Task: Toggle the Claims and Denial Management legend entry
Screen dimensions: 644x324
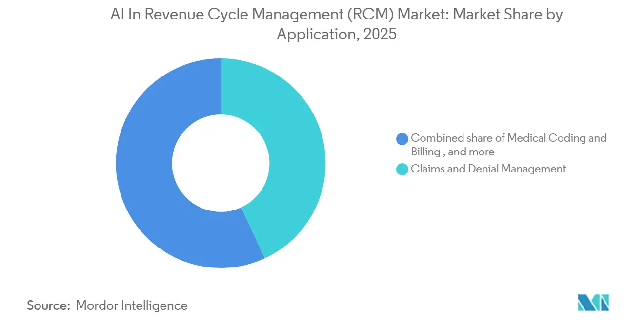Action: pos(488,169)
